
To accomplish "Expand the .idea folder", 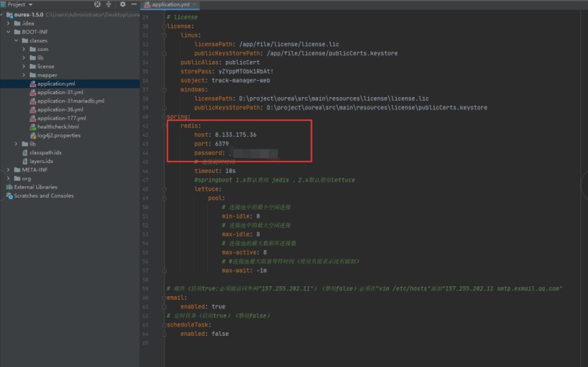I will tap(8, 23).
